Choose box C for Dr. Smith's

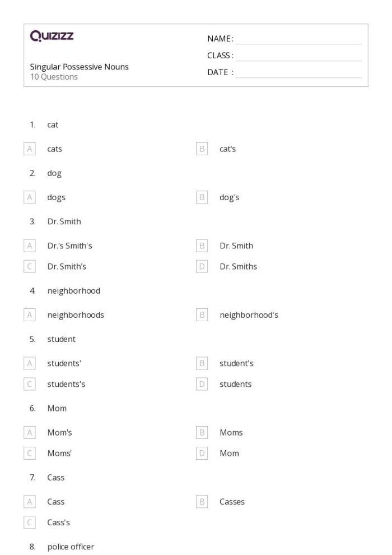30,266
